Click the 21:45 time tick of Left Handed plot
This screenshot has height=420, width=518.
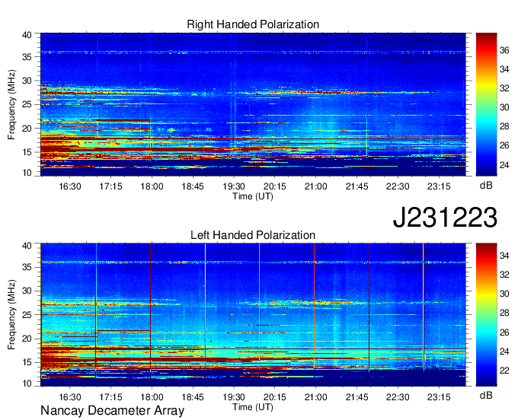(x=357, y=397)
